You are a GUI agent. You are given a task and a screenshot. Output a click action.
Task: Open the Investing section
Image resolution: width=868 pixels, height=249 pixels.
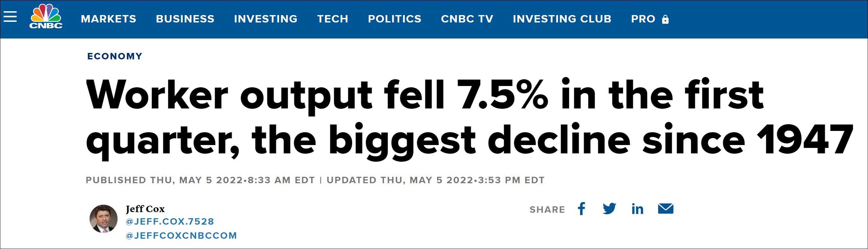point(266,19)
